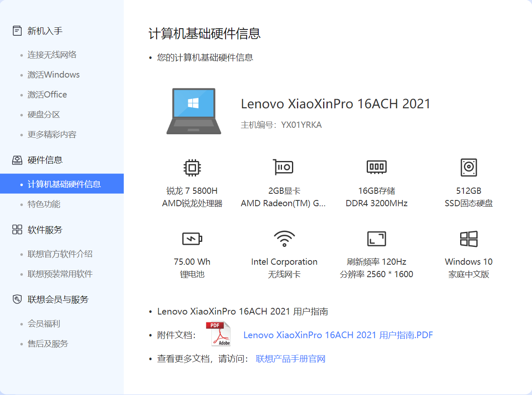Go to 硬盘分区 in the sidebar

pyautogui.click(x=44, y=115)
